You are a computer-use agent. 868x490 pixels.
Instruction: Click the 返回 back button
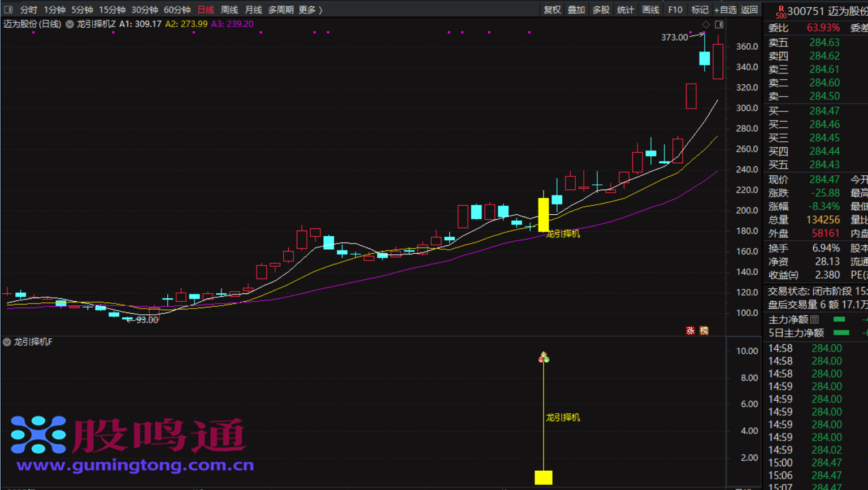tap(749, 10)
